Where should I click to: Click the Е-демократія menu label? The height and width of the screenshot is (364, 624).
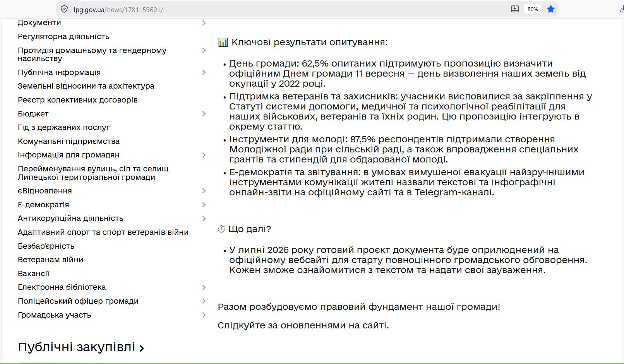pyautogui.click(x=43, y=205)
